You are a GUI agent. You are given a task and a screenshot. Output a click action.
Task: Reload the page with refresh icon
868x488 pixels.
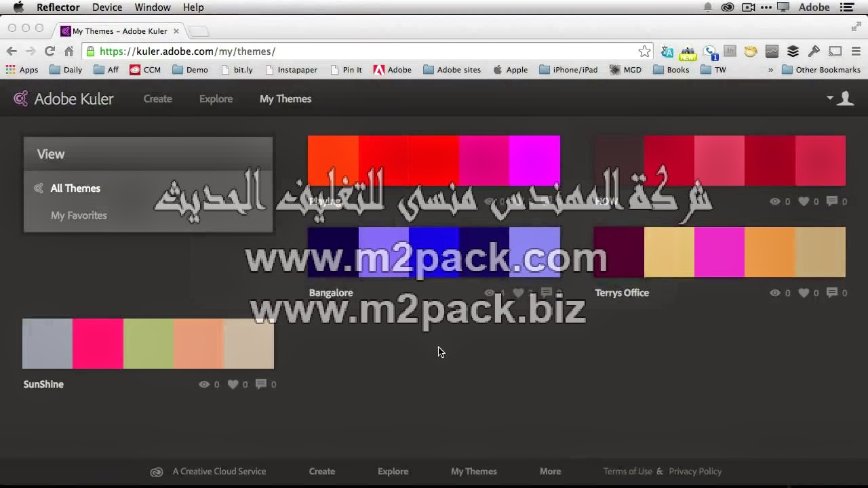50,52
